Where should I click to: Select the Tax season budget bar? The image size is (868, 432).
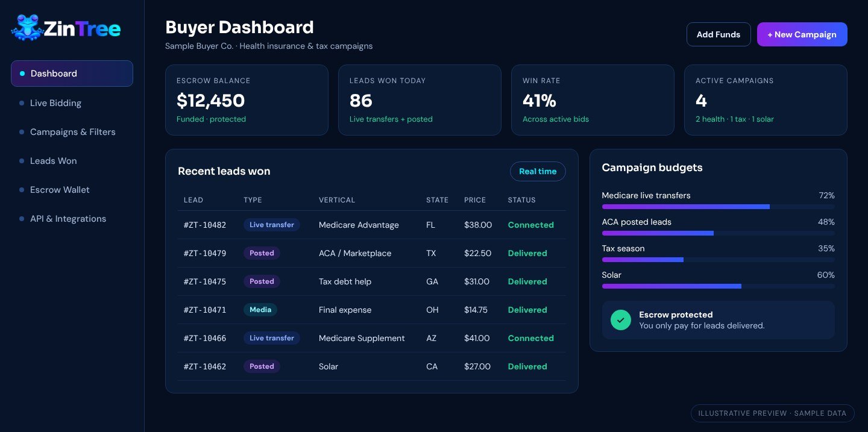point(719,260)
